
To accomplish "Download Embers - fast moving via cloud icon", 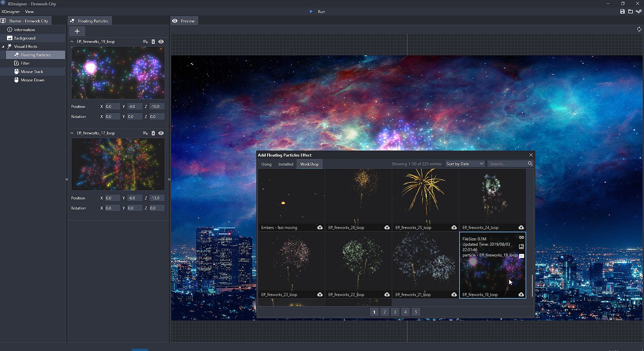I will [320, 227].
